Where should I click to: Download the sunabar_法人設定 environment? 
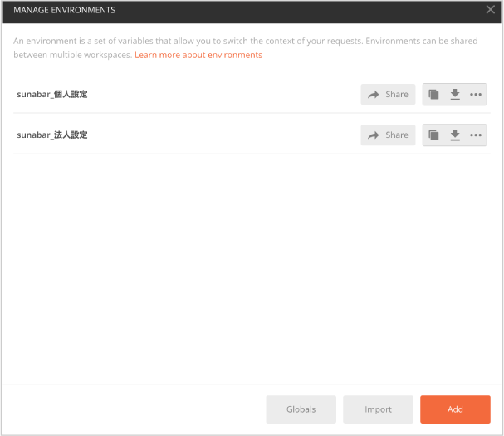click(455, 135)
